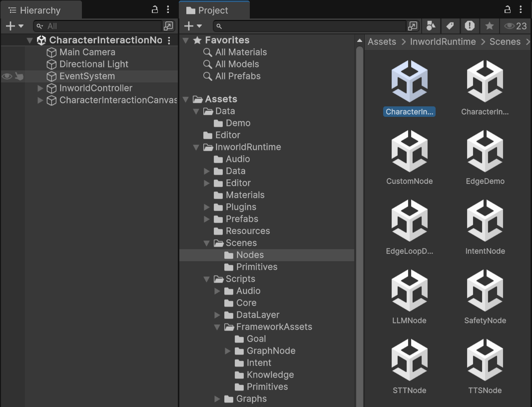Switch to the Project tab

point(214,10)
